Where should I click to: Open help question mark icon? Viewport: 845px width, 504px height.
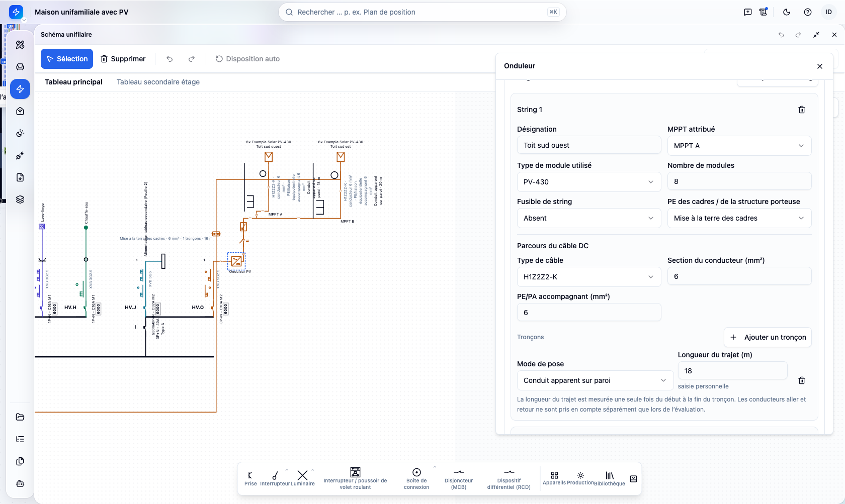click(808, 12)
